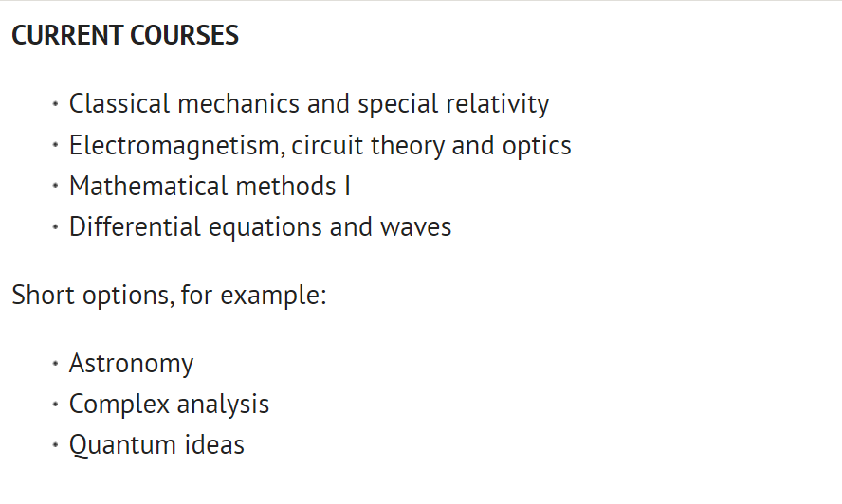Select the Quantum ideas list item
The height and width of the screenshot is (504, 842).
(156, 445)
